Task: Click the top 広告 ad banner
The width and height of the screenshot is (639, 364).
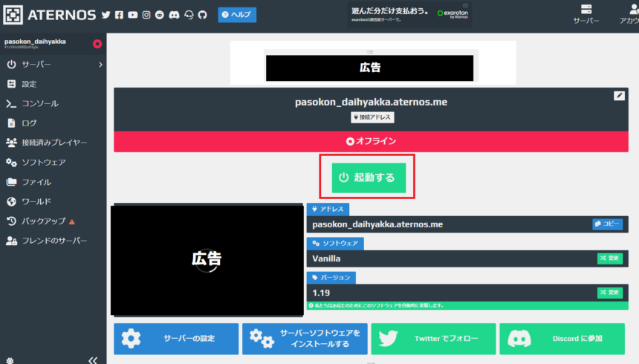Action: 369,68
